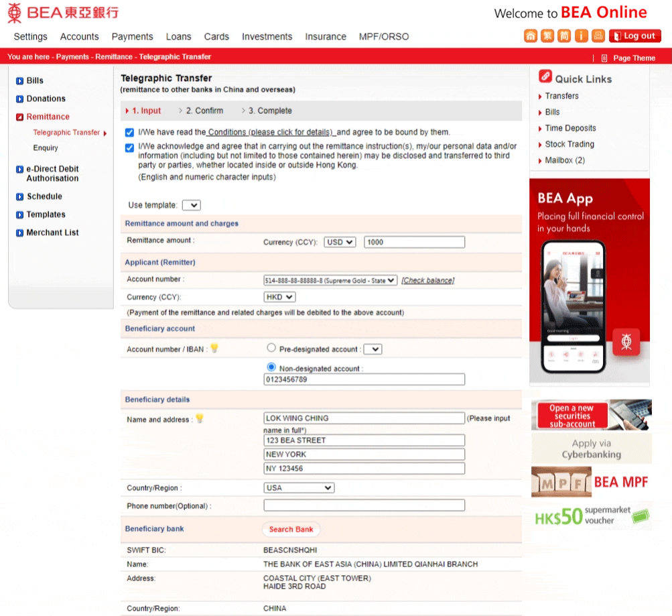Click the red arrow beside the Bills quick link
The image size is (672, 616).
(x=540, y=113)
